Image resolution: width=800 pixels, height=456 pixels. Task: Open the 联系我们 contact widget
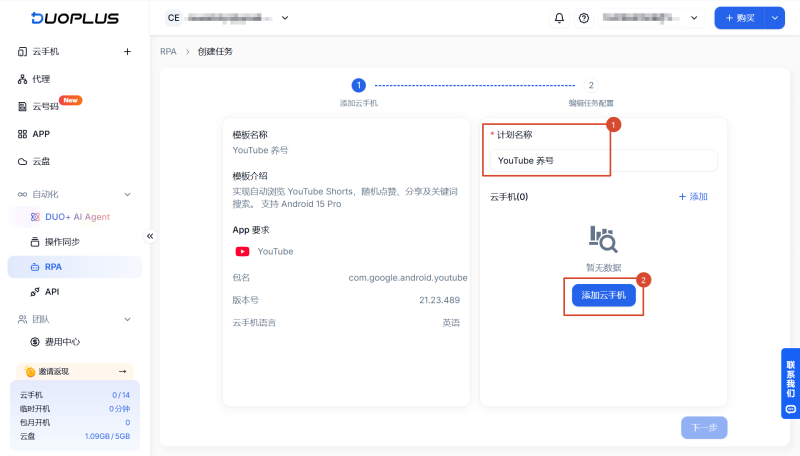pos(790,384)
